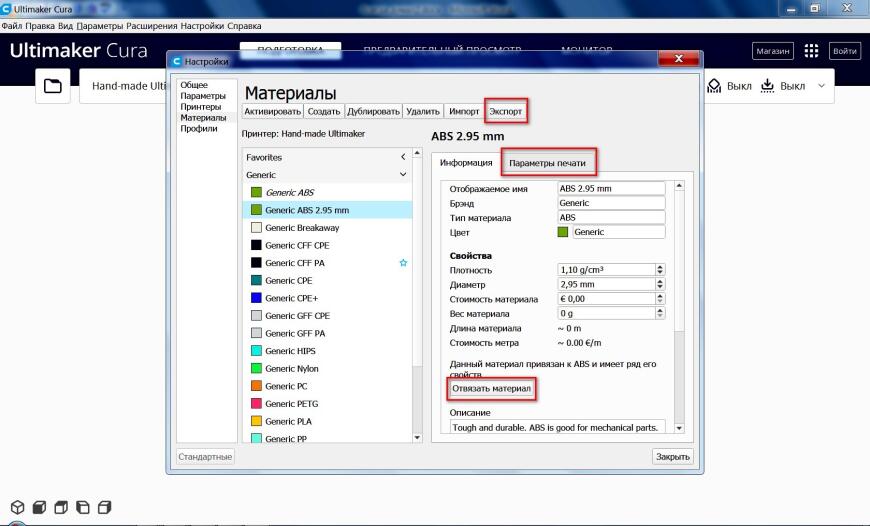Viewport: 870px width, 526px height.
Task: Edit the Тип материала field
Action: (x=611, y=218)
